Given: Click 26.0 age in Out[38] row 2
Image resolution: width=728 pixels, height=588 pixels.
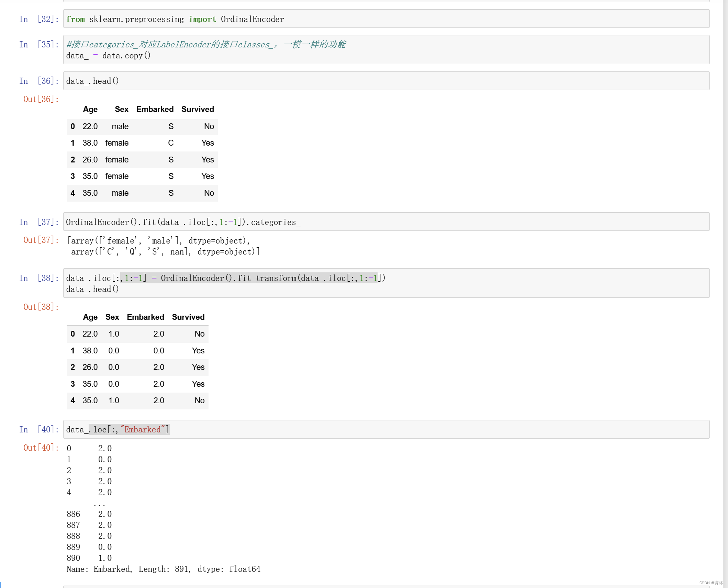Looking at the screenshot, I should click(x=90, y=367).
